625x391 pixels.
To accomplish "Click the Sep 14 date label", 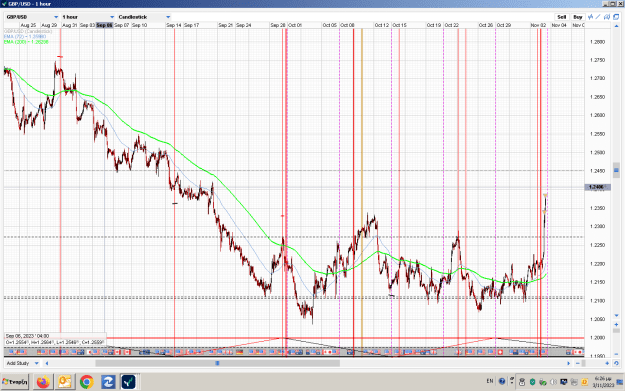I will coord(173,25).
